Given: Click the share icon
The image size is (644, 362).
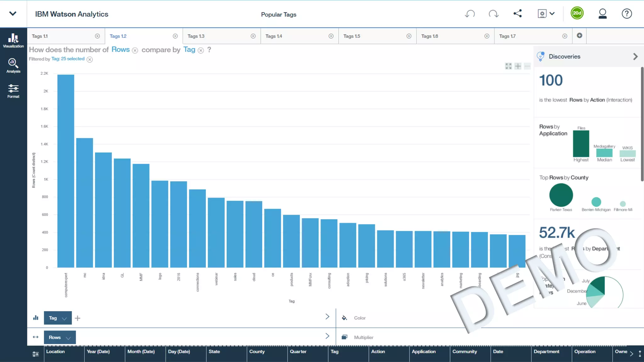Looking at the screenshot, I should click(518, 14).
